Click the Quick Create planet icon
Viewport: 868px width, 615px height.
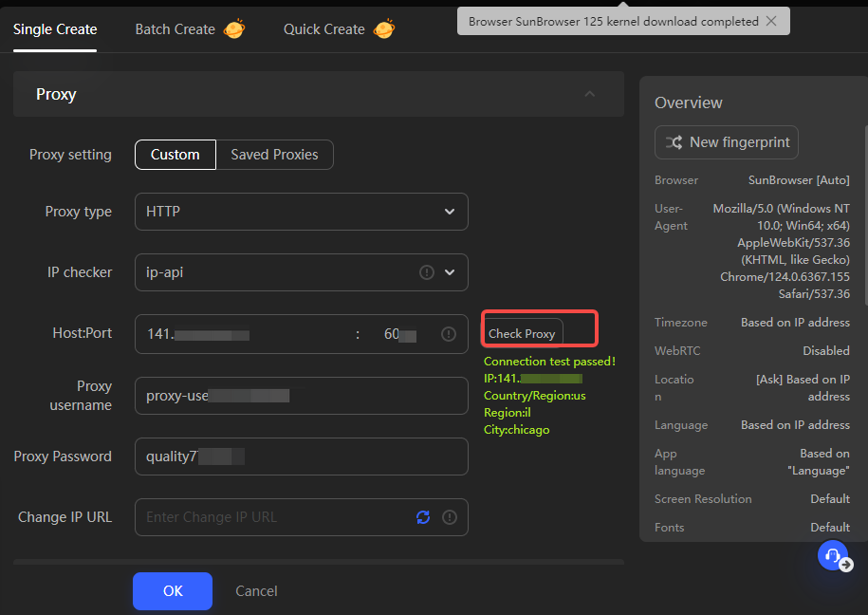point(384,29)
